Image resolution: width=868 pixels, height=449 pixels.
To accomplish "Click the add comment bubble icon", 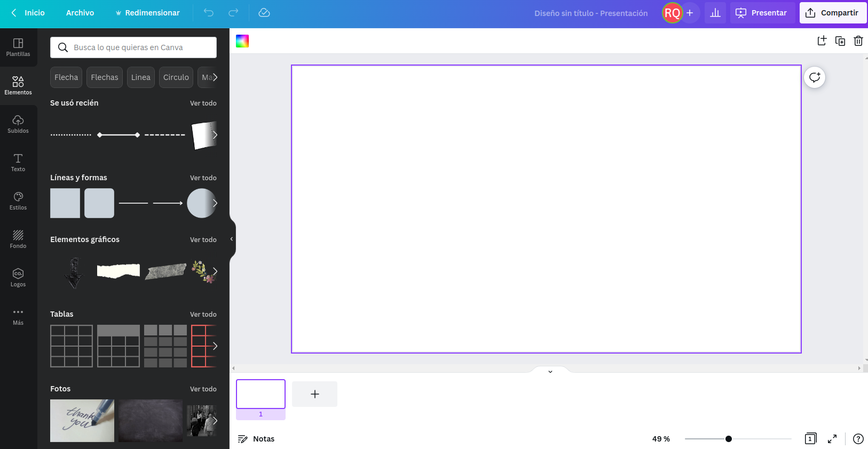I will coord(815,78).
